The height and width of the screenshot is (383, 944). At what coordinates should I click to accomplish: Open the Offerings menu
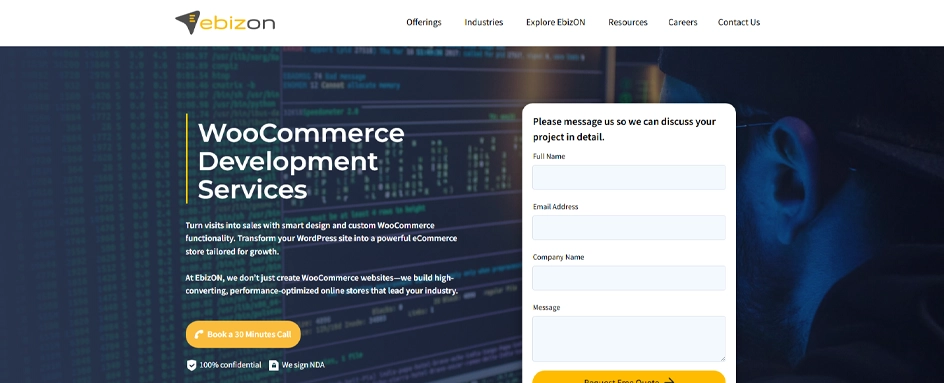(424, 22)
